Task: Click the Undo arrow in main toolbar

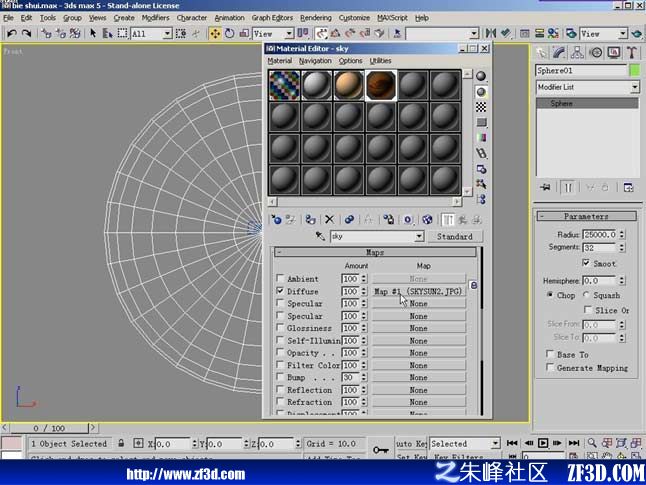Action: click(x=12, y=33)
